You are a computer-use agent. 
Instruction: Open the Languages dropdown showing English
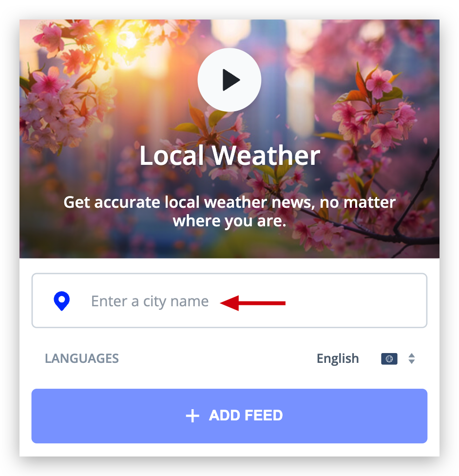pos(365,358)
